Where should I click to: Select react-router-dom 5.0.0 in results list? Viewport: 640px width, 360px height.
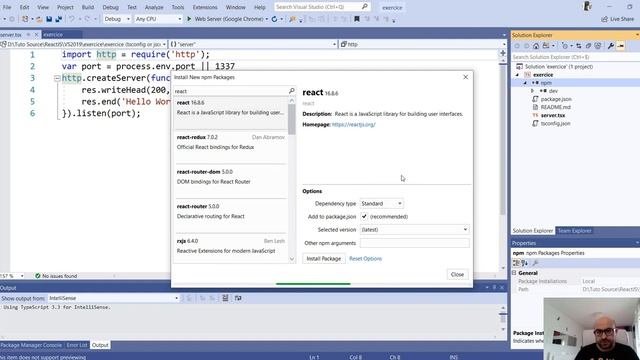pos(231,182)
